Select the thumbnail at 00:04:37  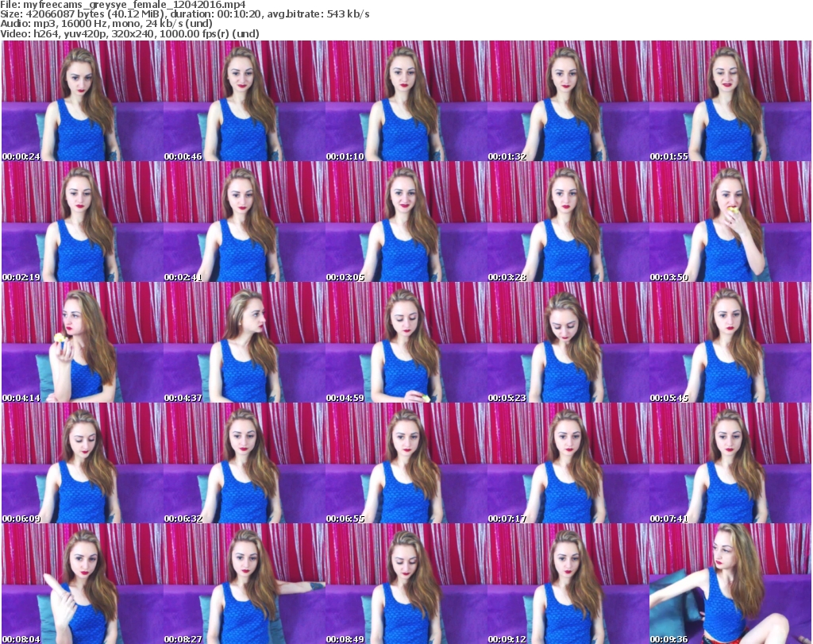tap(244, 342)
